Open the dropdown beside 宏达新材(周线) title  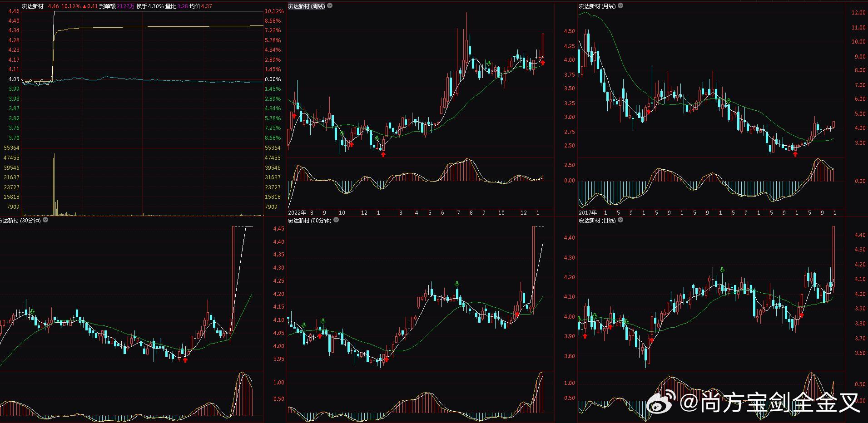click(330, 6)
